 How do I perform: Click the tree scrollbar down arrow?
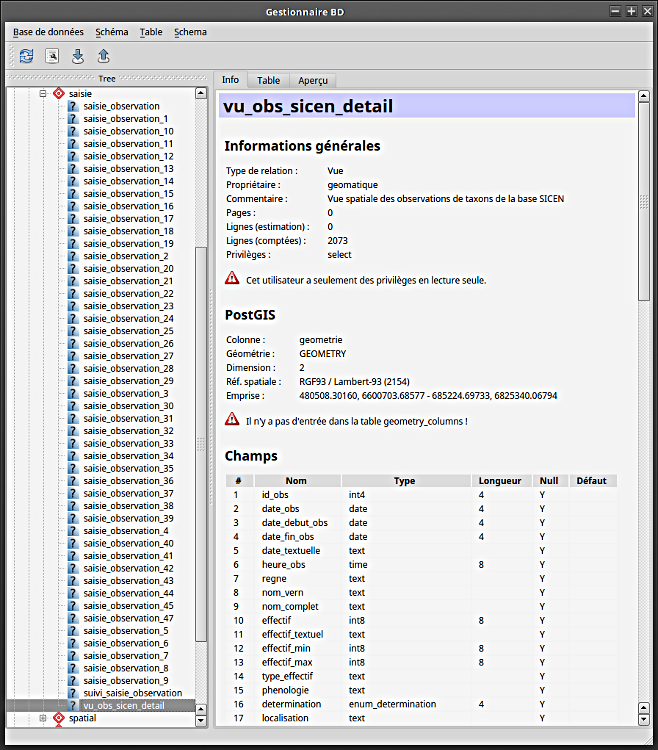coord(201,719)
